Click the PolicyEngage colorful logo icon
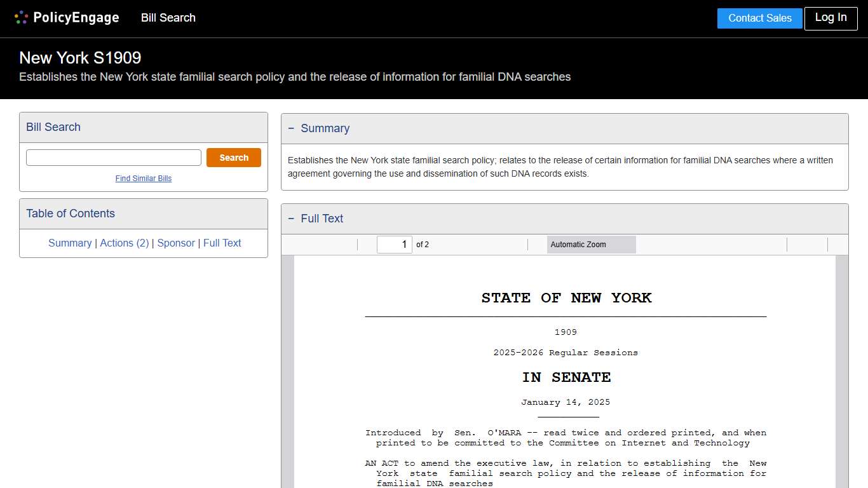 coord(21,17)
